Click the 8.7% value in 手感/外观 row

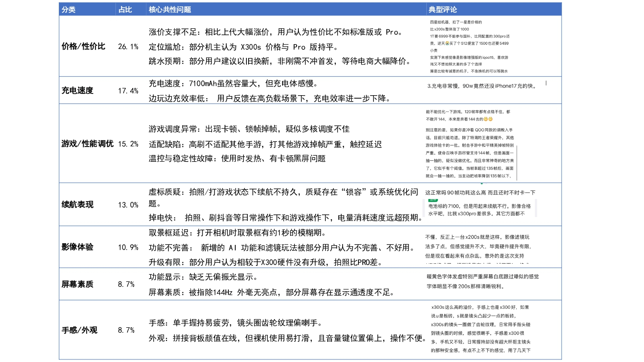(x=126, y=330)
